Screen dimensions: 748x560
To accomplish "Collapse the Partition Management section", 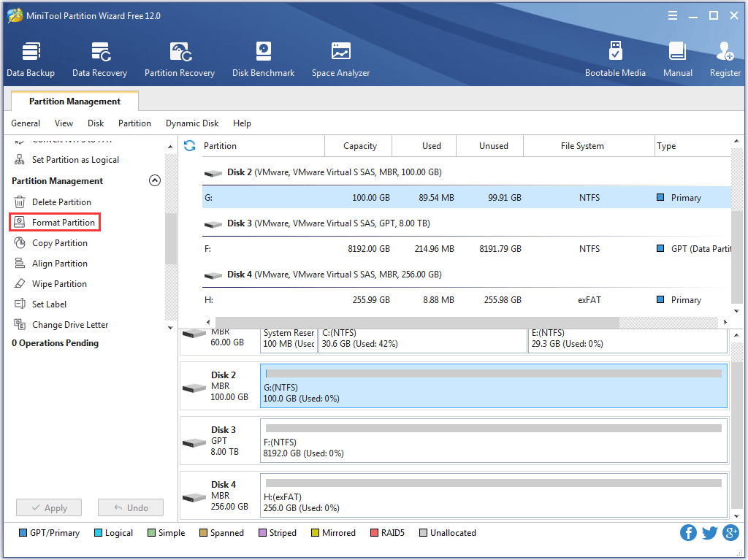I will pos(155,180).
